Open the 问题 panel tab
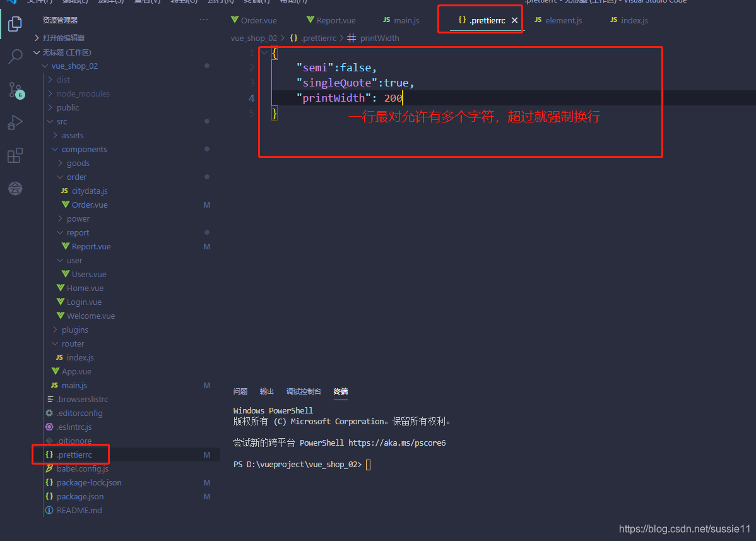The width and height of the screenshot is (756, 541). (240, 391)
